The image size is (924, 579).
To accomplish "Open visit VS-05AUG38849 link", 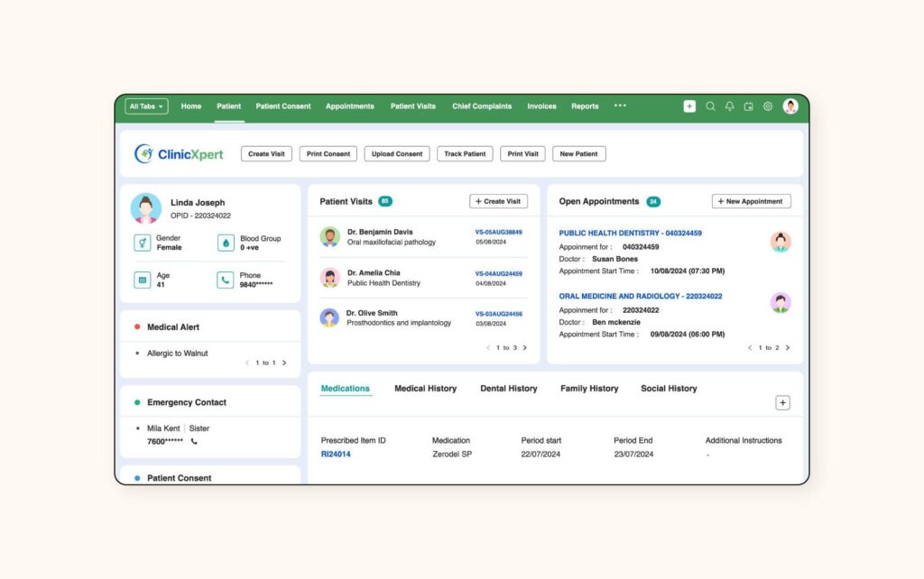I will 498,232.
